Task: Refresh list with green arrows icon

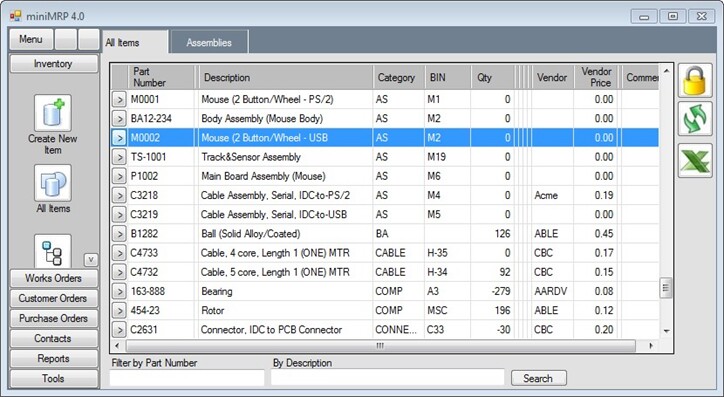Action: pyautogui.click(x=695, y=120)
